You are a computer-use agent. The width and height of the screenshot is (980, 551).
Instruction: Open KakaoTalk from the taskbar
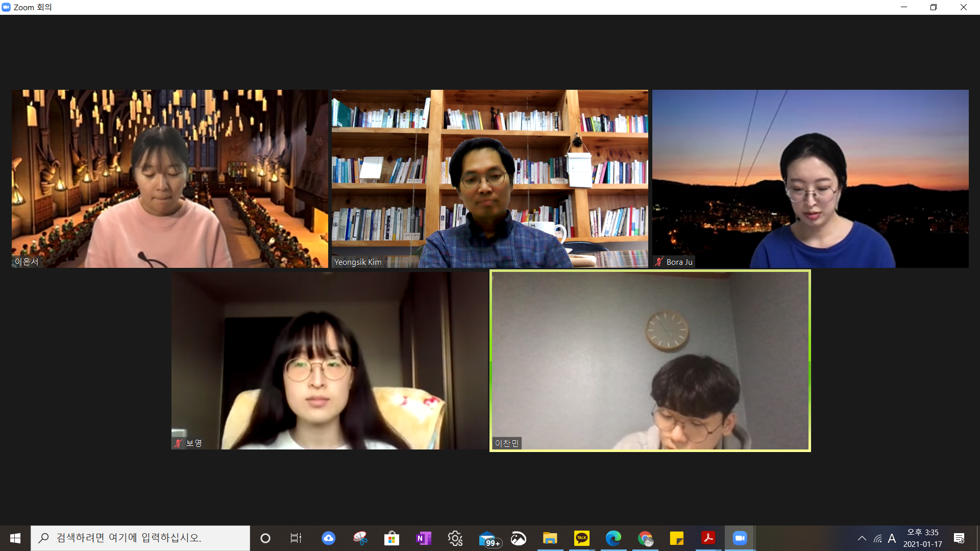(x=582, y=538)
